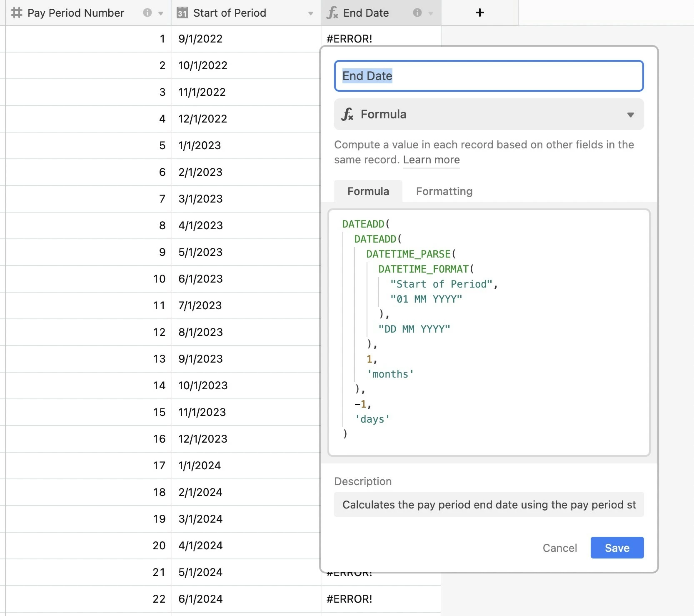Click the #ERROR! cell in row 22
694x616 pixels.
[x=381, y=599]
